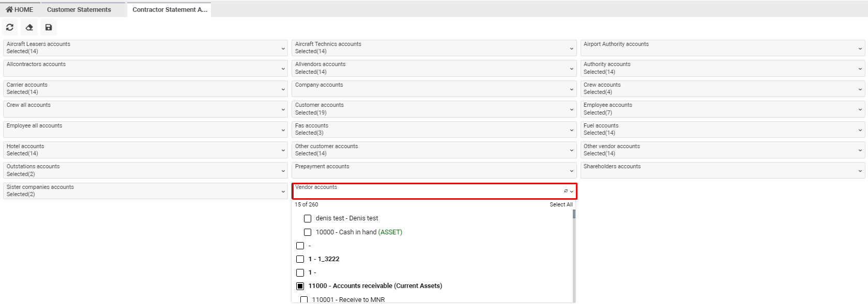The width and height of the screenshot is (868, 304).
Task: Click the chevron arrow on Vendor accounts
Action: 572,191
